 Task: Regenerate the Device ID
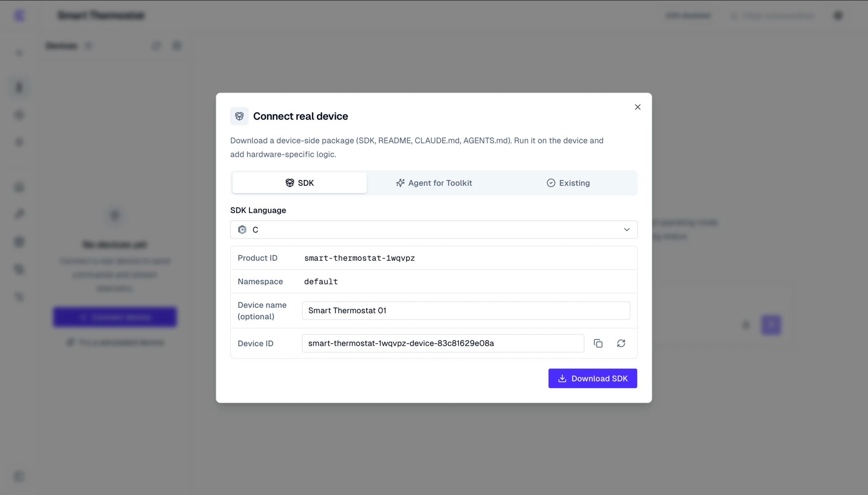[621, 344]
